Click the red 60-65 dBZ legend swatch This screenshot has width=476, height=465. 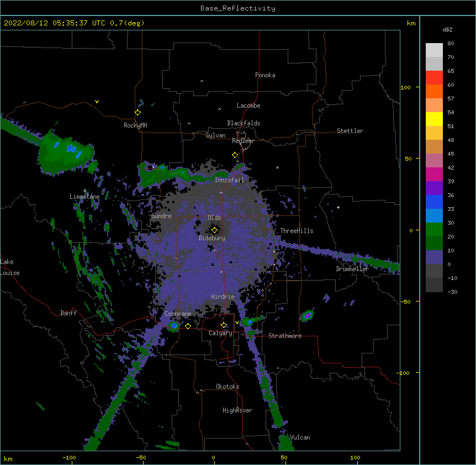click(434, 78)
